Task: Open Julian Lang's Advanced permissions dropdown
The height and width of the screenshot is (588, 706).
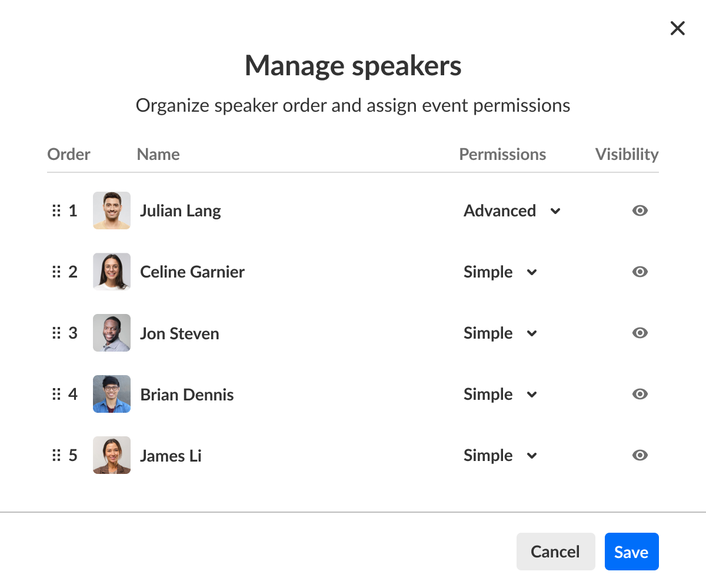Action: [512, 211]
